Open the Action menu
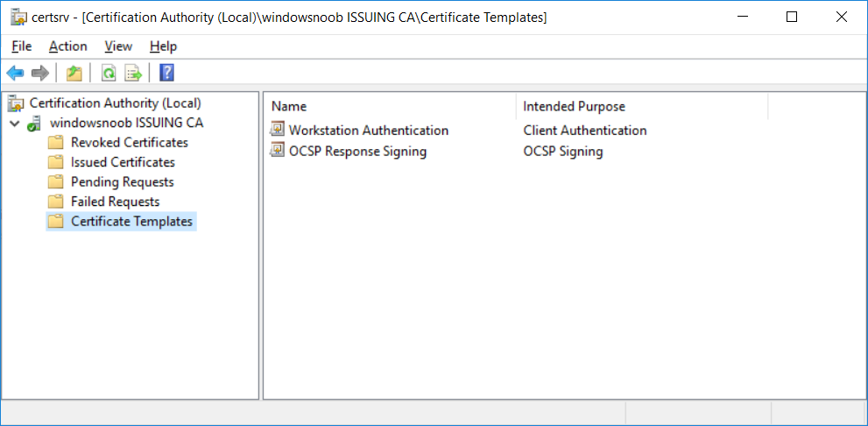The width and height of the screenshot is (868, 426). pos(68,46)
